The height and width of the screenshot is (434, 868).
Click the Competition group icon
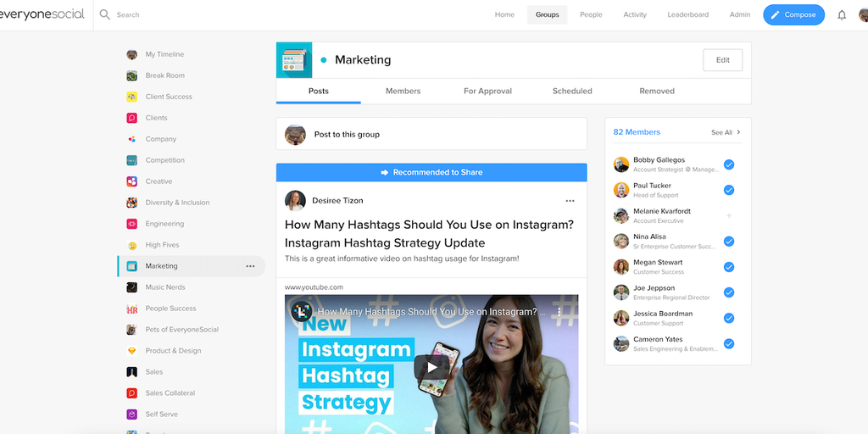[x=131, y=160]
